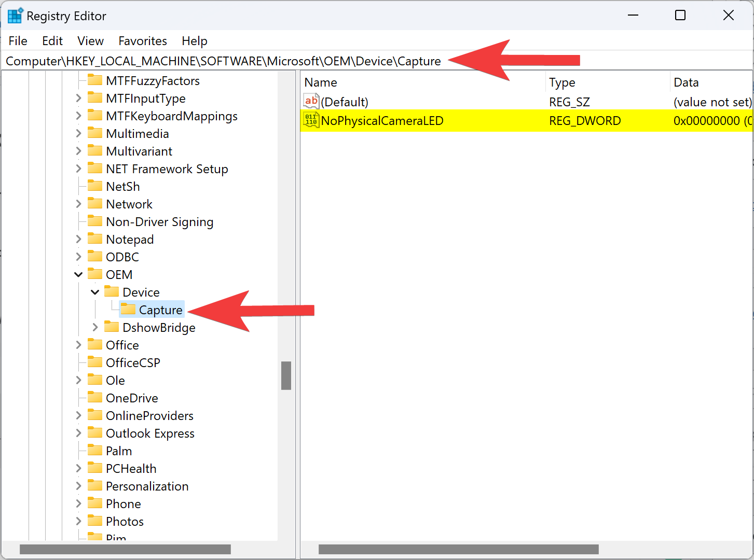This screenshot has width=754, height=560.
Task: Click the Notepad folder icon
Action: point(95,239)
